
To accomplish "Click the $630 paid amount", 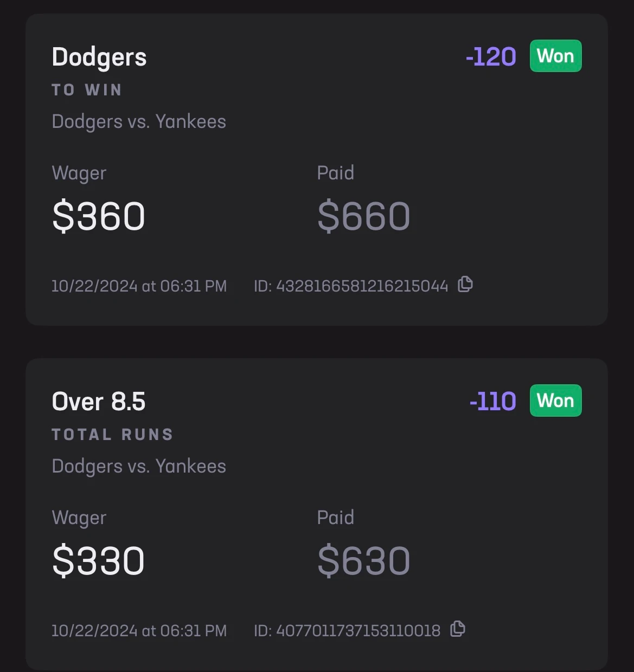I will [363, 560].
